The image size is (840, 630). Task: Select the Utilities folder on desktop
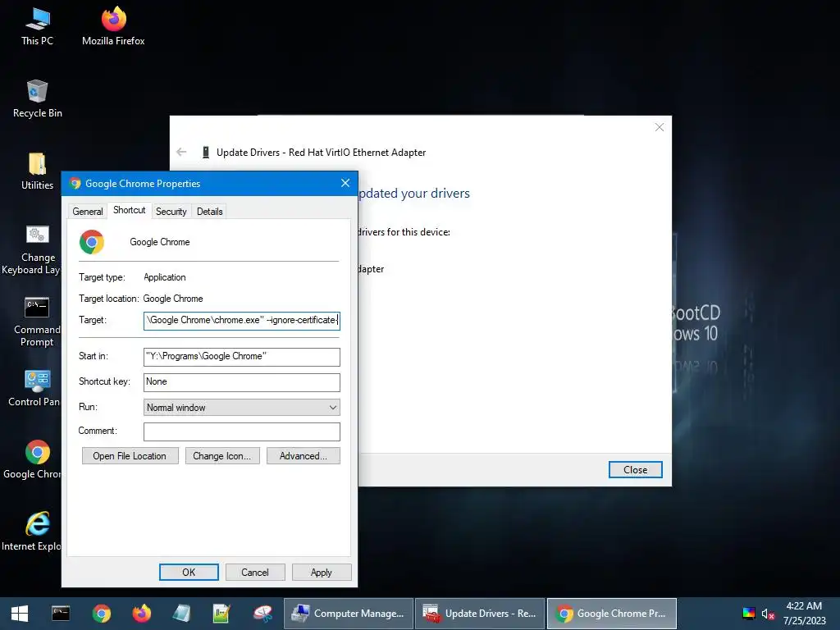(37, 171)
